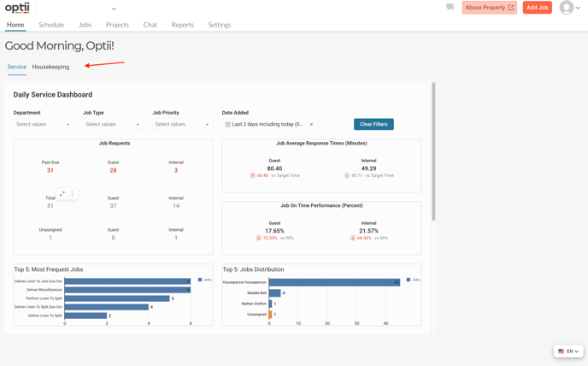The width and height of the screenshot is (588, 366).
Task: Expand the property selector chevron near logo
Action: [x=114, y=9]
